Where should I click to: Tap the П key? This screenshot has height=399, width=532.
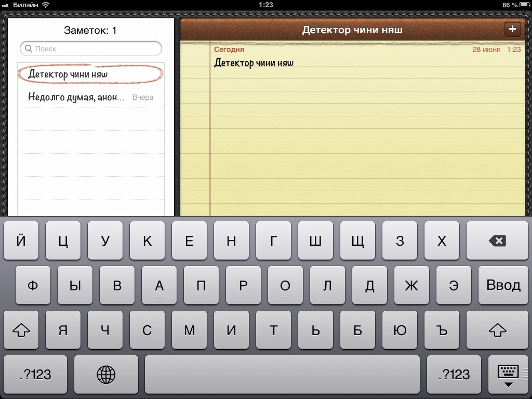(x=201, y=285)
